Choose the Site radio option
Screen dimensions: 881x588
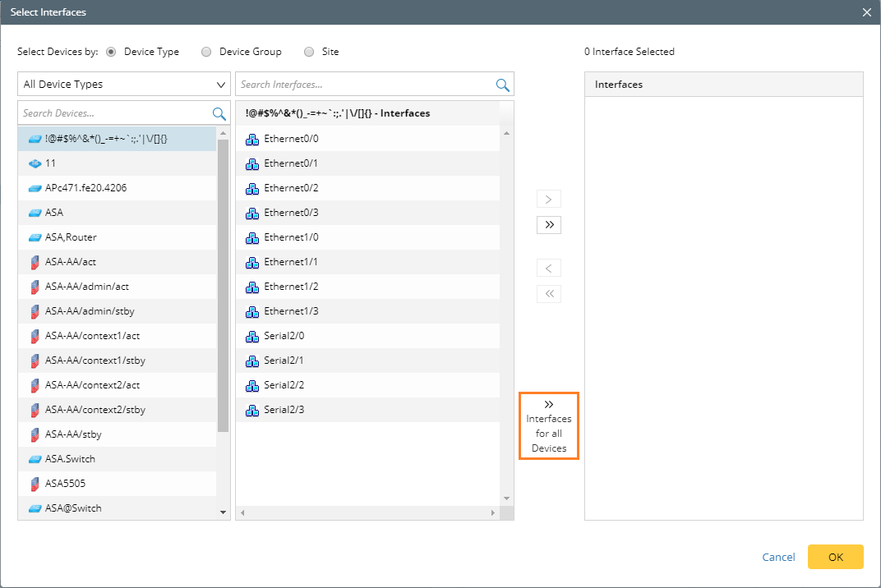click(309, 52)
